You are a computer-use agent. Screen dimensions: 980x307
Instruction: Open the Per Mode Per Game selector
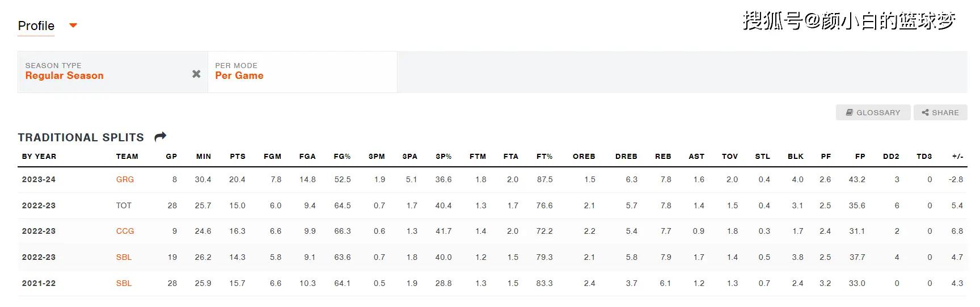click(302, 72)
